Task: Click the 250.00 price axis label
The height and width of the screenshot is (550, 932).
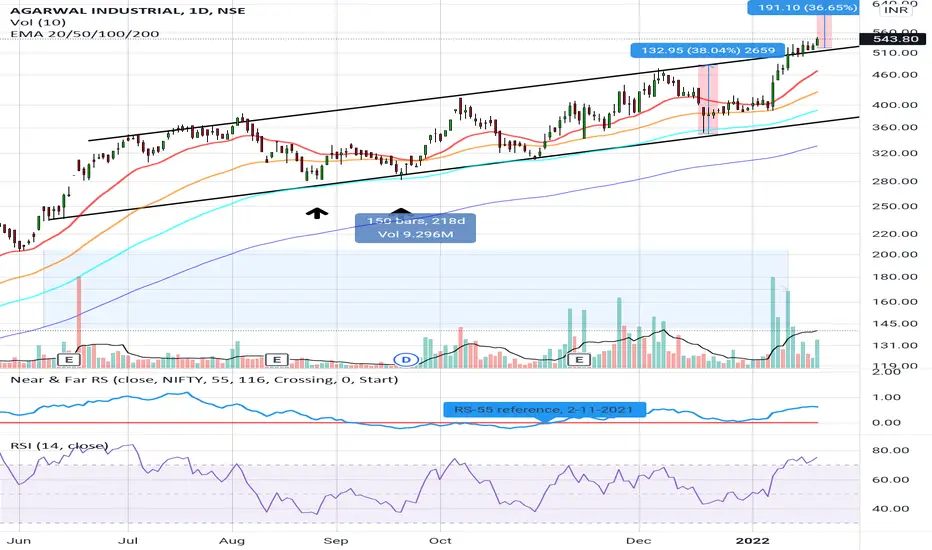Action: [x=896, y=206]
